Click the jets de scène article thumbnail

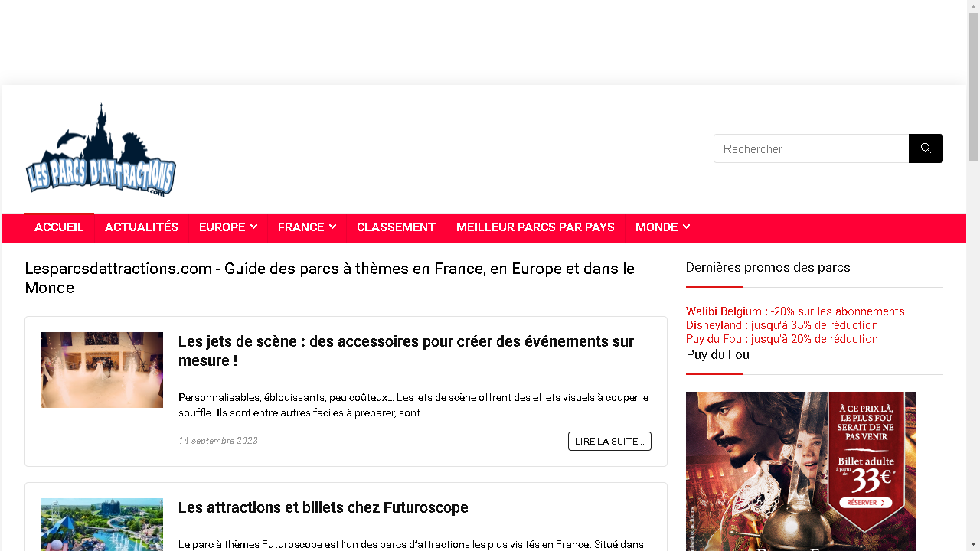(102, 370)
